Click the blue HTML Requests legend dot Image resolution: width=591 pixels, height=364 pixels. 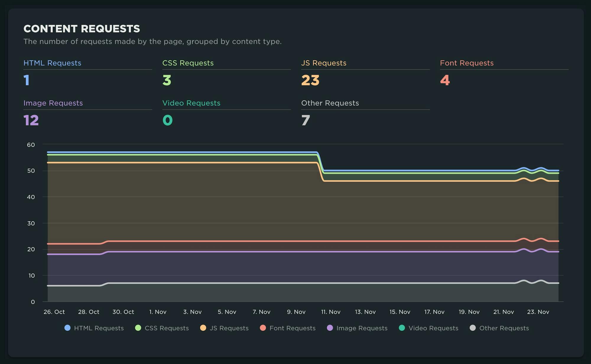coord(67,328)
